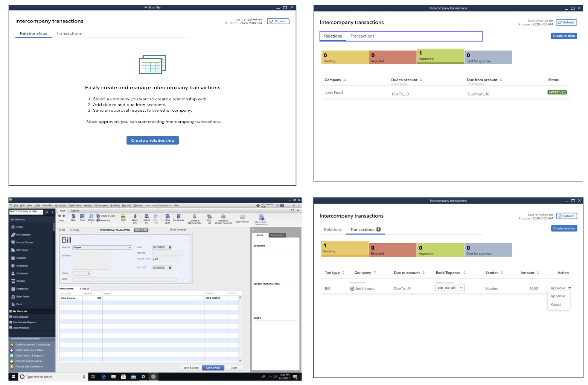Click the Pay Bill toolbar icon
Screen dimensions: 588x385
click(x=209, y=219)
